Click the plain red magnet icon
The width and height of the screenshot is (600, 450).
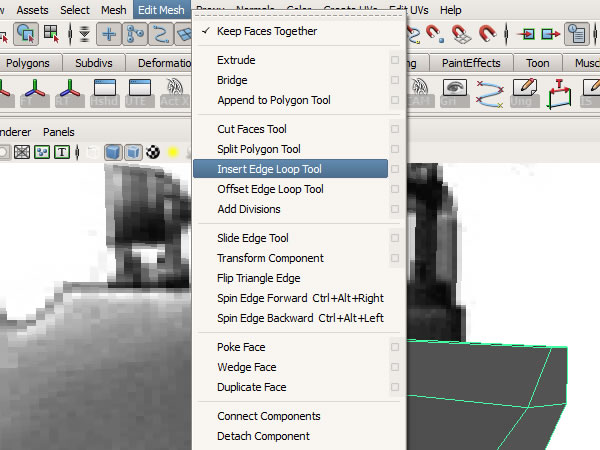click(487, 34)
